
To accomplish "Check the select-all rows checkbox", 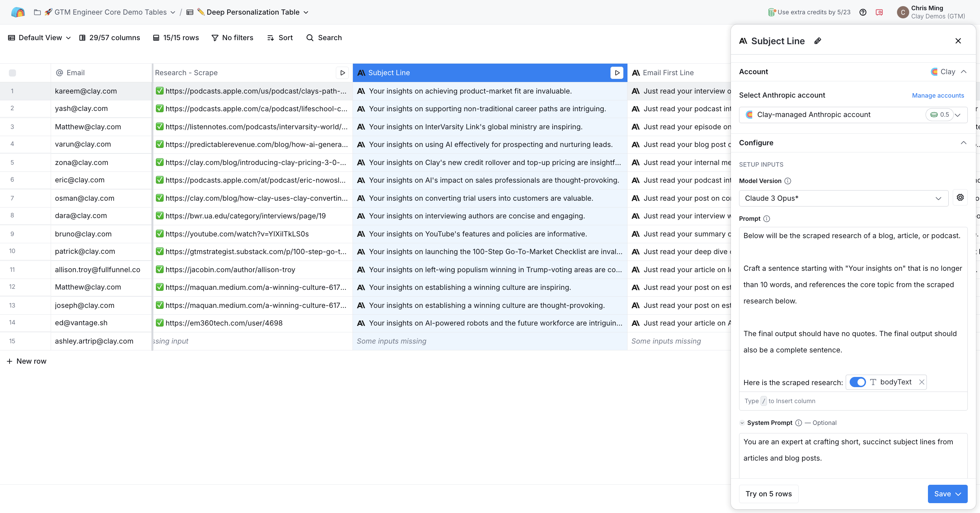I will (x=13, y=73).
